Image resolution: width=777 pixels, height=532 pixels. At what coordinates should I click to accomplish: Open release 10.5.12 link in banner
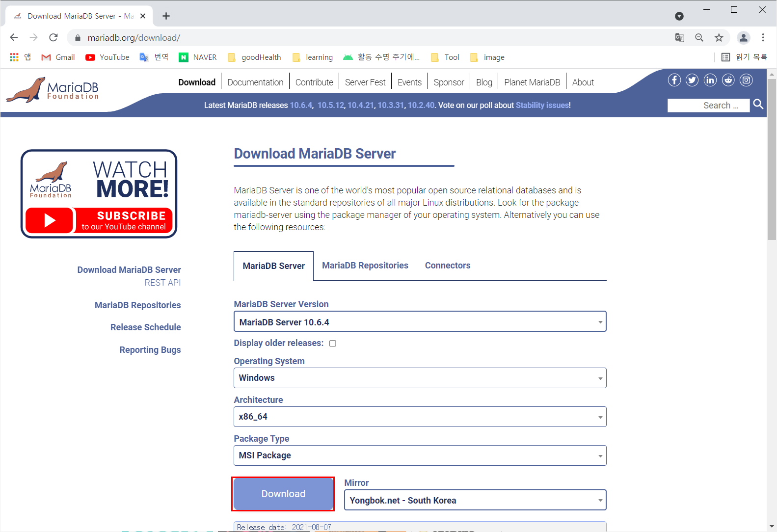click(331, 105)
